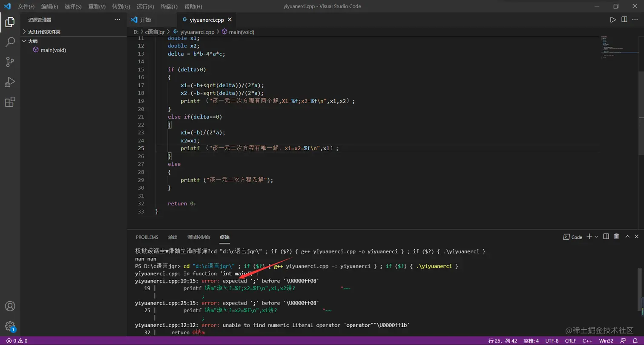Click 'return 0' on line 32
The image size is (644, 345).
point(180,203)
